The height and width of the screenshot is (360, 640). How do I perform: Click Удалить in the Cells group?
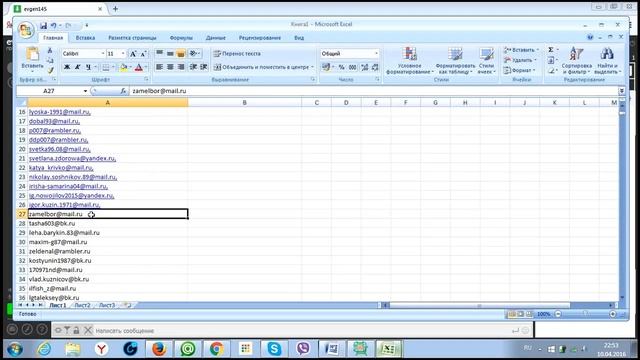520,60
